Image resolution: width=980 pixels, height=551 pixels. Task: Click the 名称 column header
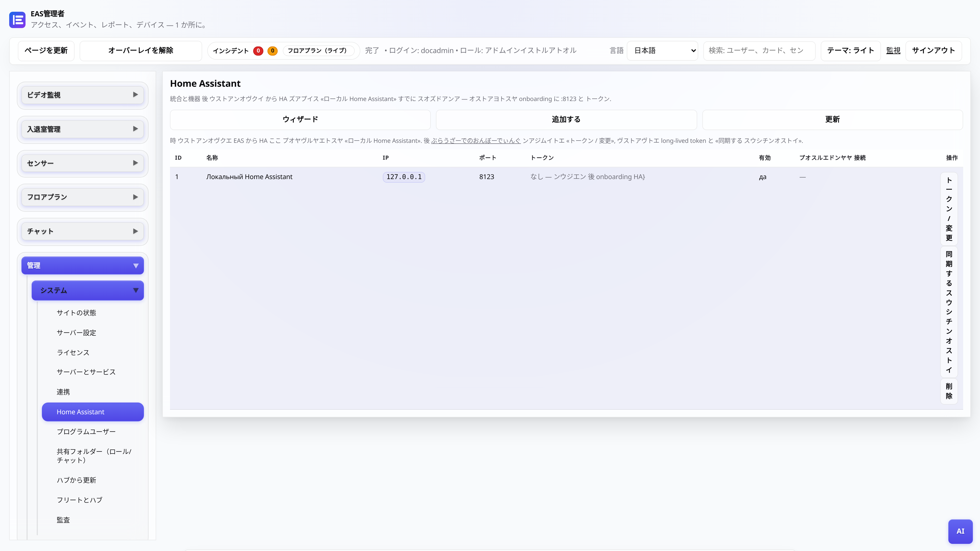(x=212, y=158)
